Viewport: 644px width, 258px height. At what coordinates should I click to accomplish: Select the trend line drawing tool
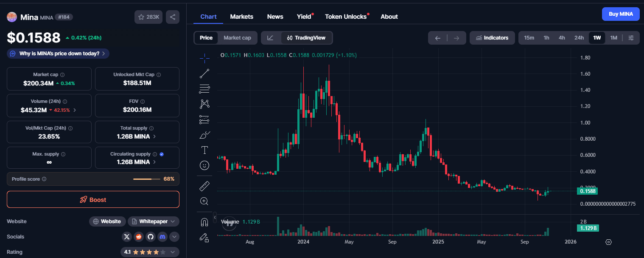(204, 73)
